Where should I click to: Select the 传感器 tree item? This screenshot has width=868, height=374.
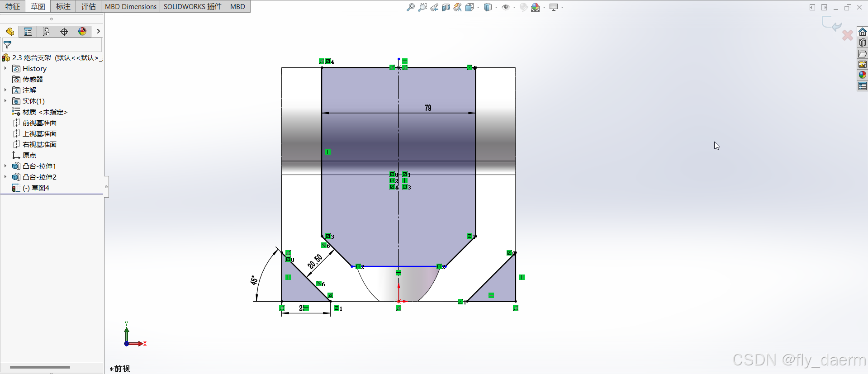coord(28,79)
